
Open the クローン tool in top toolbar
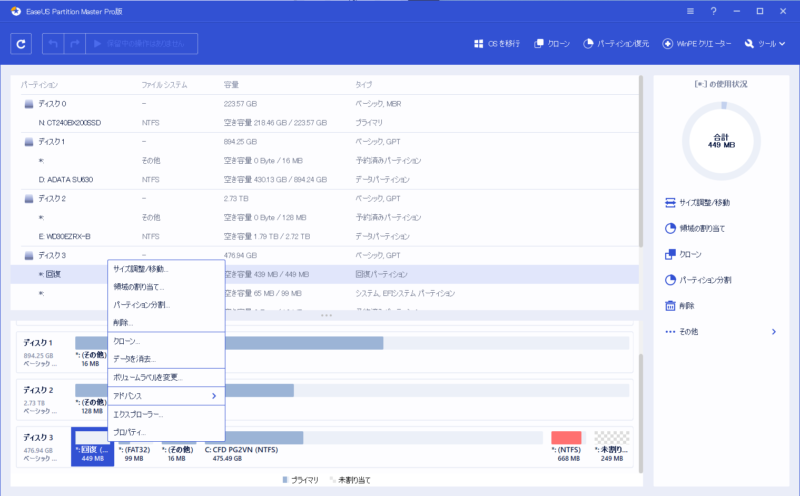click(x=552, y=44)
